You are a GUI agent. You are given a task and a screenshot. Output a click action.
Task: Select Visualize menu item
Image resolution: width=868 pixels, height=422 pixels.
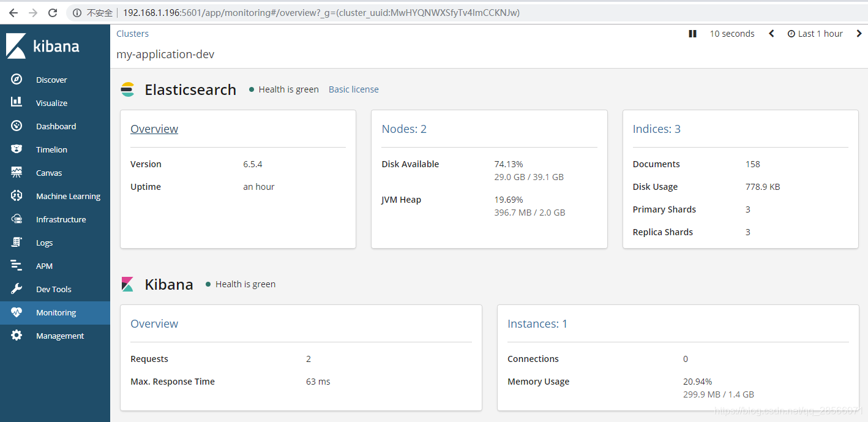tap(51, 103)
